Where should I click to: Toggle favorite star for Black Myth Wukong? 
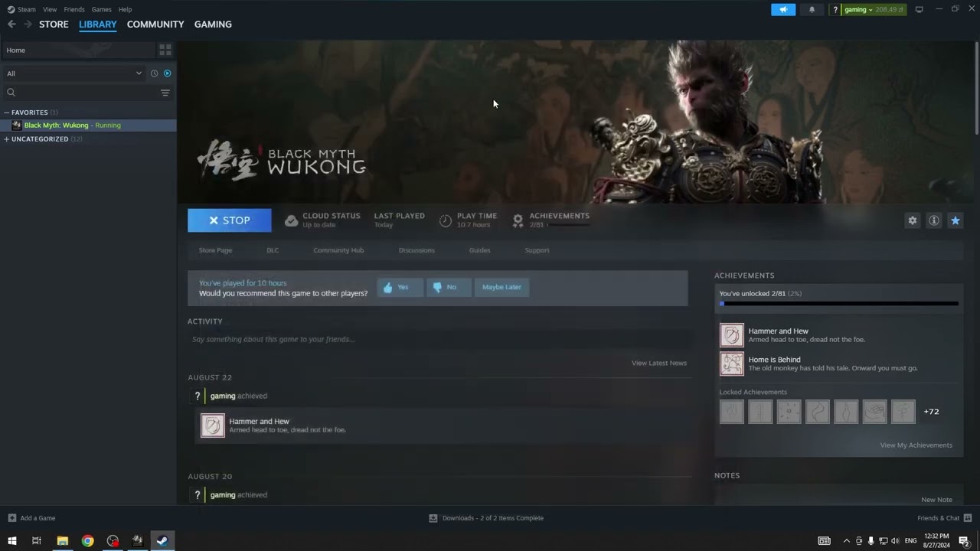(x=955, y=220)
